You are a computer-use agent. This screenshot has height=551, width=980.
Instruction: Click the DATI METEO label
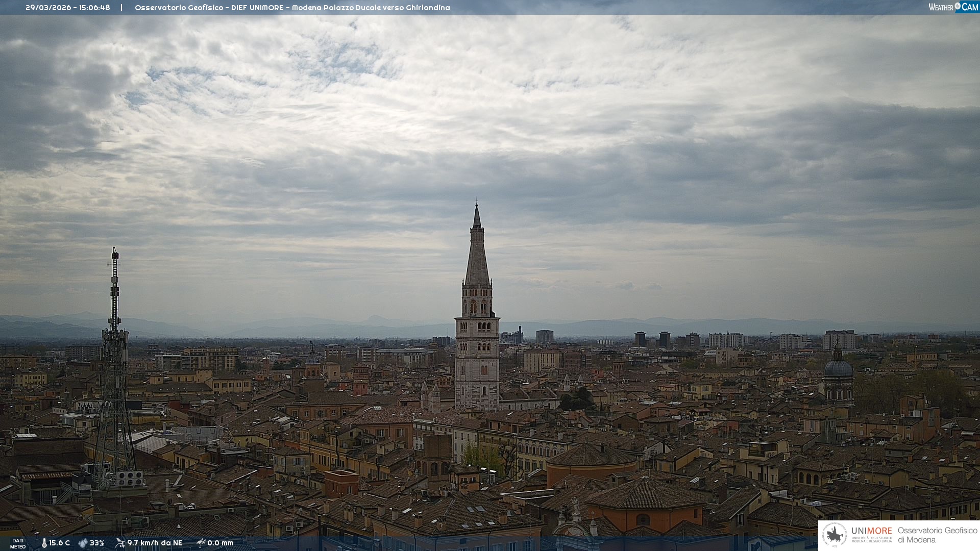click(x=18, y=543)
